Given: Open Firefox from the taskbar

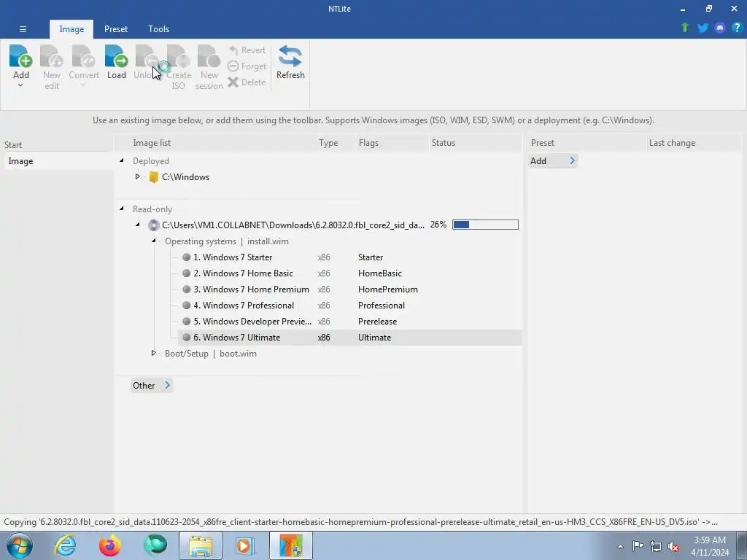Looking at the screenshot, I should pyautogui.click(x=110, y=545).
